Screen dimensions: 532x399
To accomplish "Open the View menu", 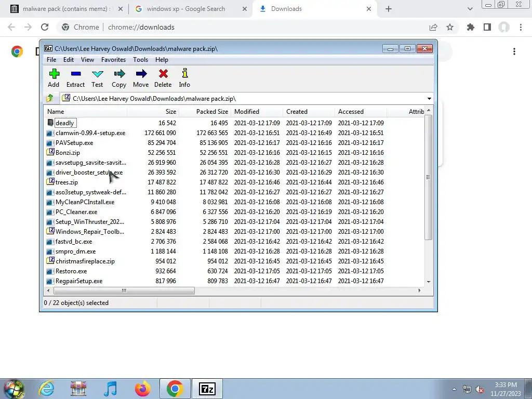I will point(87,60).
